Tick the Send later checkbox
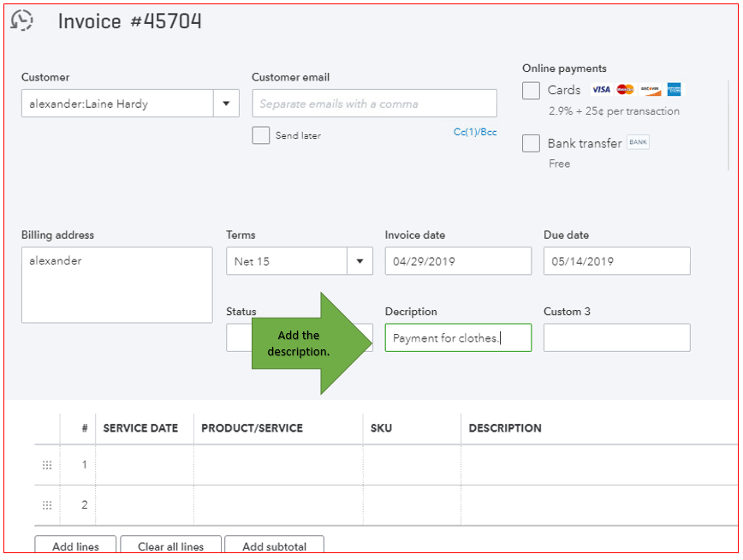Image resolution: width=743 pixels, height=560 pixels. [260, 135]
